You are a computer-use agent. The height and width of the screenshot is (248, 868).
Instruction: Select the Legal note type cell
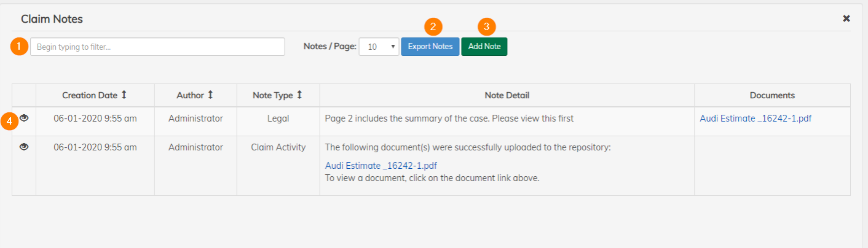[278, 118]
